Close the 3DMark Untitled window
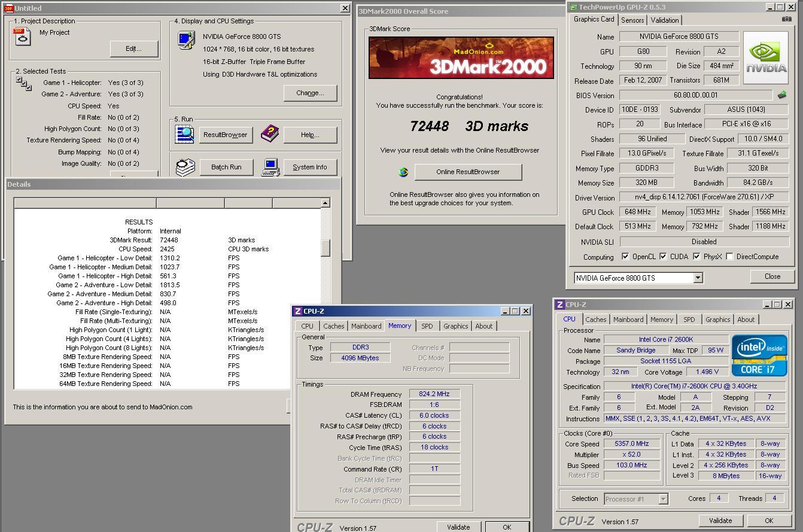The height and width of the screenshot is (532, 803). tap(345, 8)
